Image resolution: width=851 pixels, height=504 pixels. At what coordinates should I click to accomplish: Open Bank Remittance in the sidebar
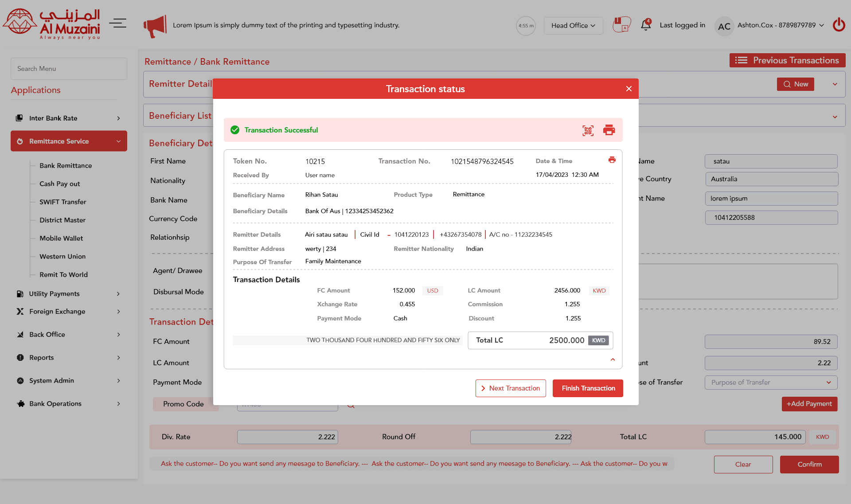click(x=66, y=165)
